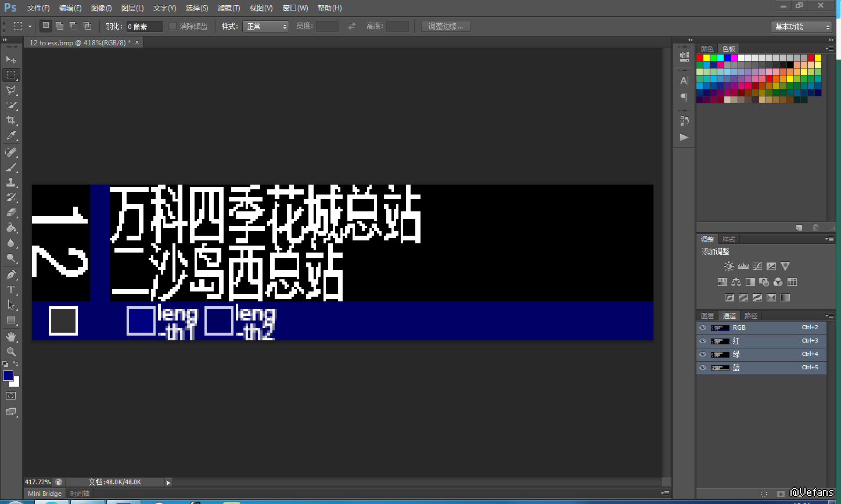Screen dimensions: 841x504
Task: Choose Subtract from Selection mode
Action: 73,26
